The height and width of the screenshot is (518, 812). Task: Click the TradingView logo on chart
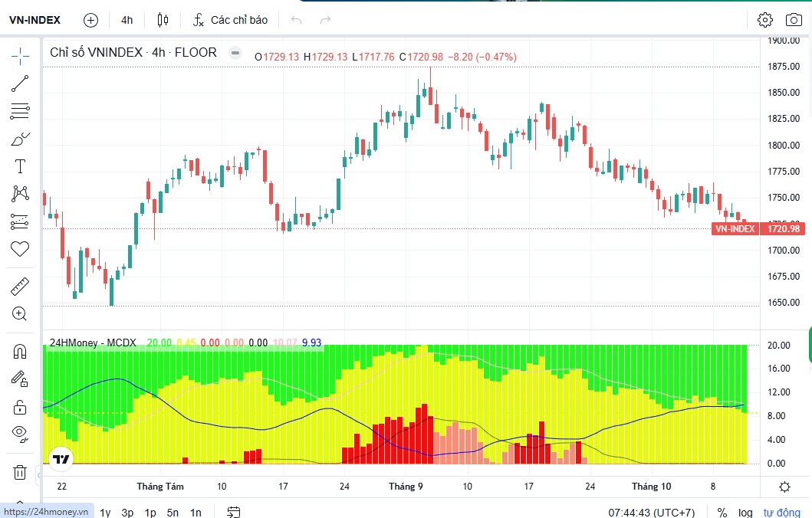tap(61, 458)
